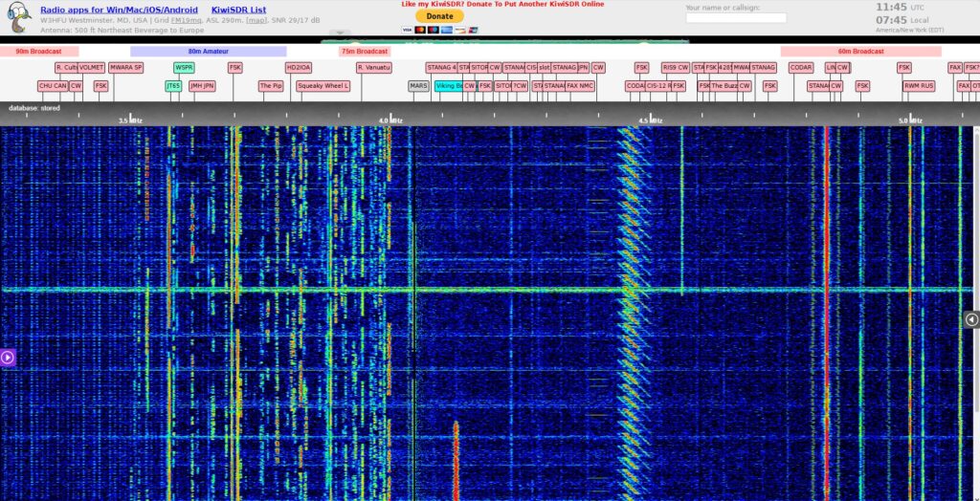
Task: Open the [map] link
Action: (256, 20)
